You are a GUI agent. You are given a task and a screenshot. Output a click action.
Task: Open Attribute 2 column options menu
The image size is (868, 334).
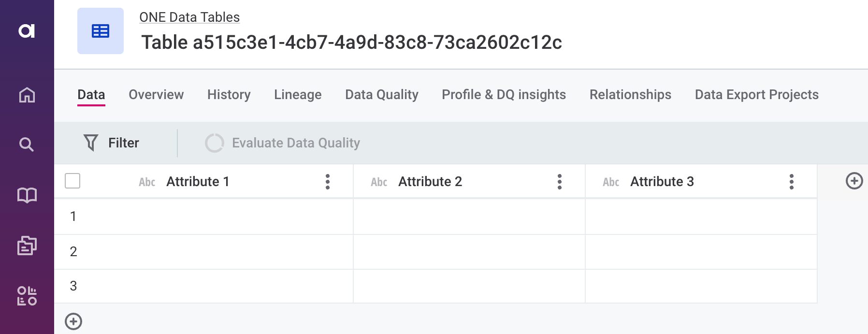coord(560,182)
